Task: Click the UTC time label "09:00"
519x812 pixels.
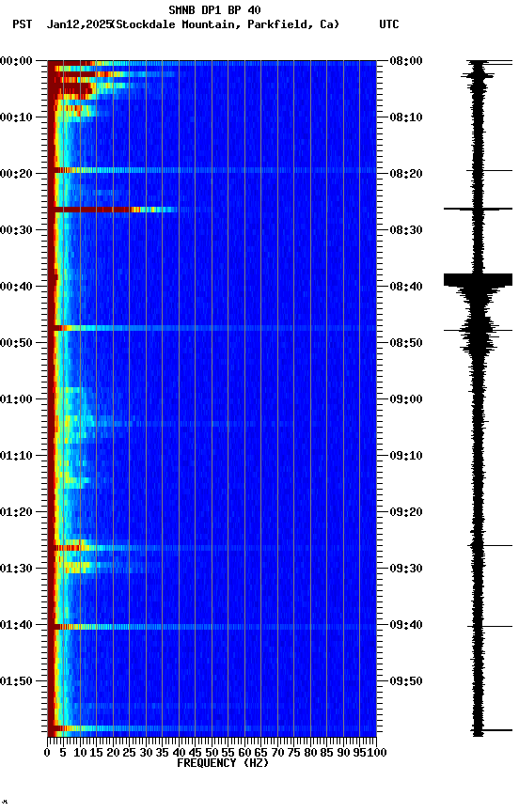Action: click(x=406, y=399)
